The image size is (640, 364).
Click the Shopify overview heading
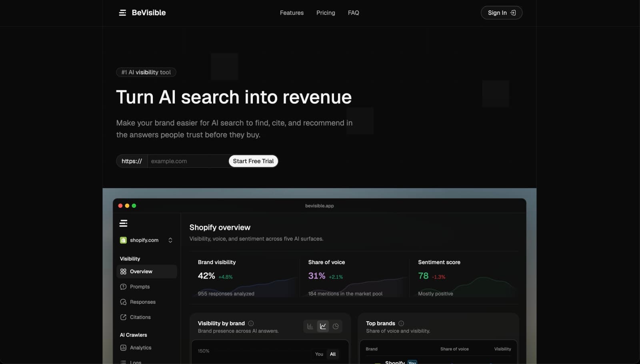(220, 227)
